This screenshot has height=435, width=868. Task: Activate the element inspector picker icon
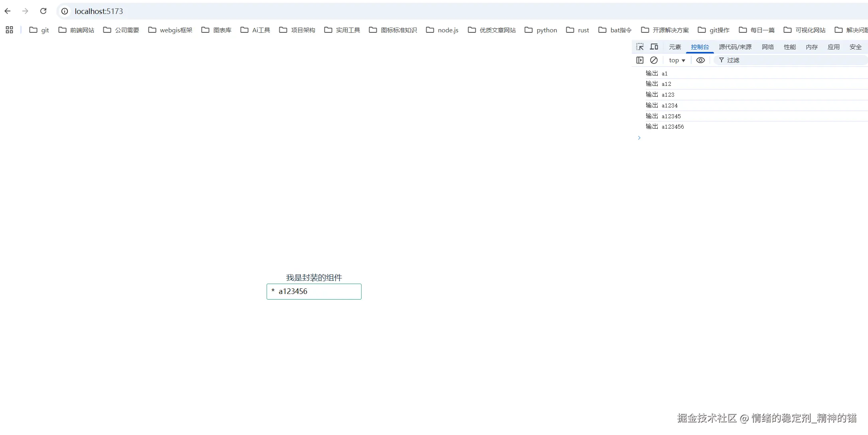[x=640, y=47]
